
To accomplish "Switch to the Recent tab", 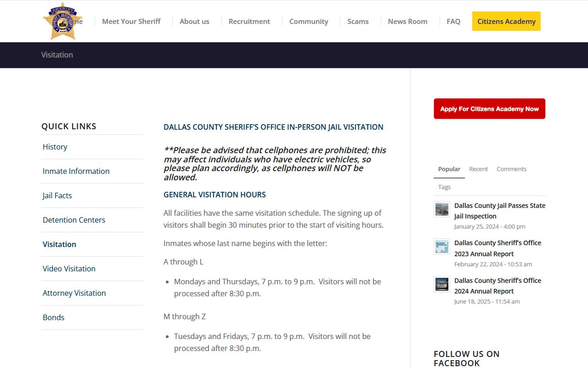I will click(478, 169).
